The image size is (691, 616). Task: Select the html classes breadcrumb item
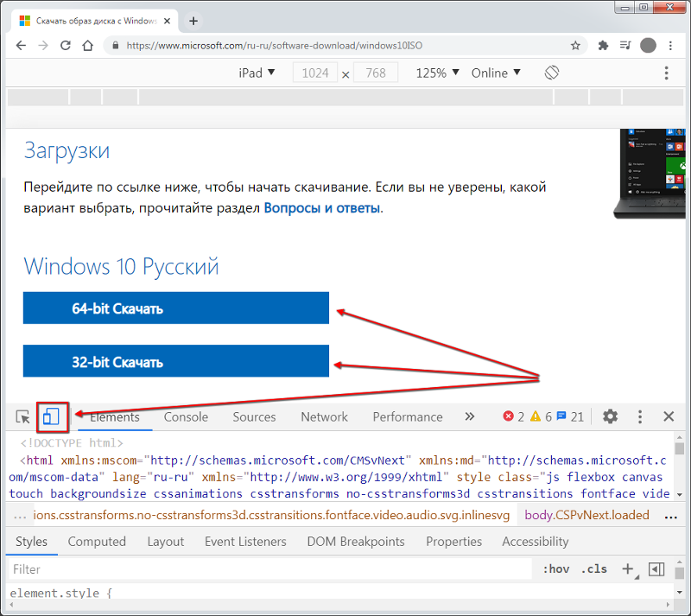[x=271, y=516]
